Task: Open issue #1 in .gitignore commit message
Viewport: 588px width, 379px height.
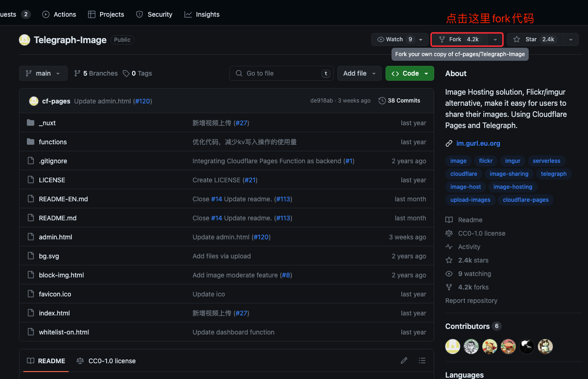Action: point(349,161)
